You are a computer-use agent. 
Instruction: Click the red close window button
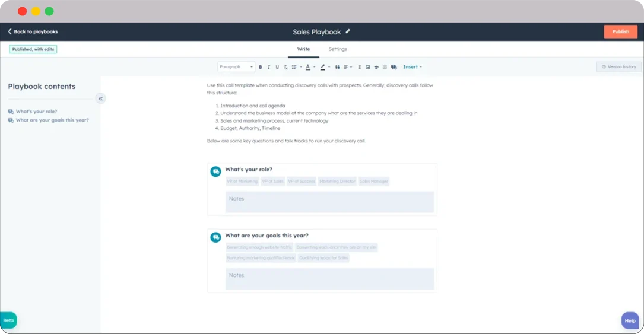point(23,11)
